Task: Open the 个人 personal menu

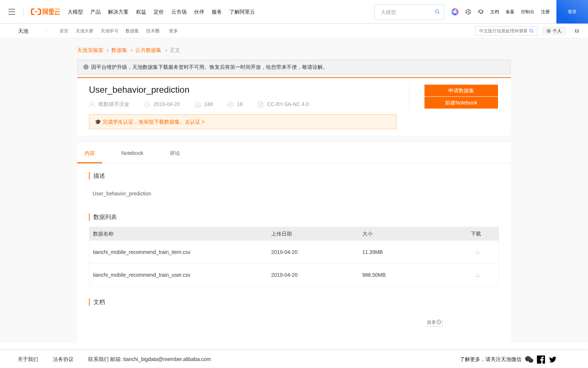Action: pos(554,31)
